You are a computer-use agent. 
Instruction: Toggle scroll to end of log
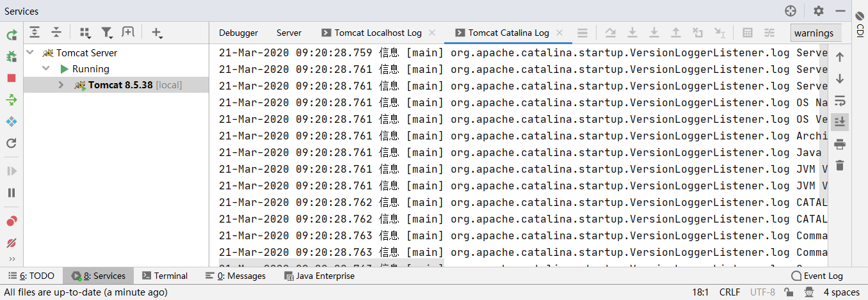[x=840, y=122]
